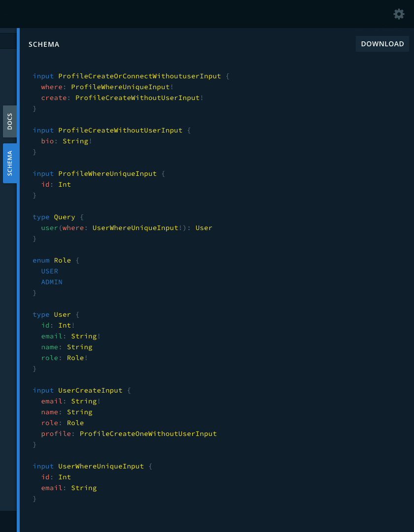Screen dimensions: 414x532
Task: Click ProfileCreateOrConnectWithoutuserInput input name
Action: [x=139, y=76]
